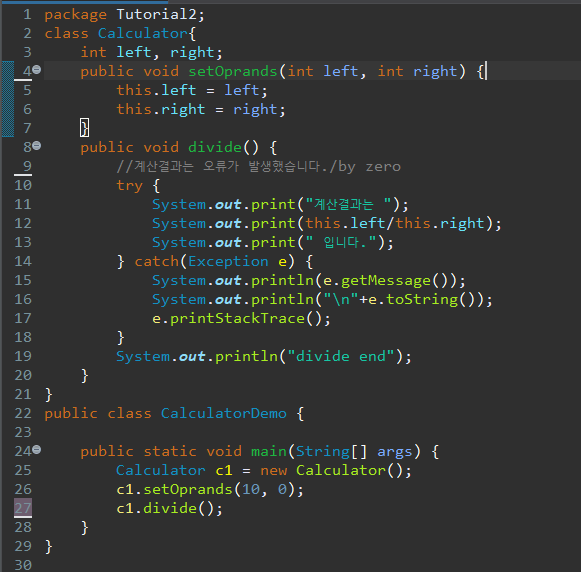Screen dimensions: 581x572
Task: Click the divide method name on line 8
Action: 215,147
